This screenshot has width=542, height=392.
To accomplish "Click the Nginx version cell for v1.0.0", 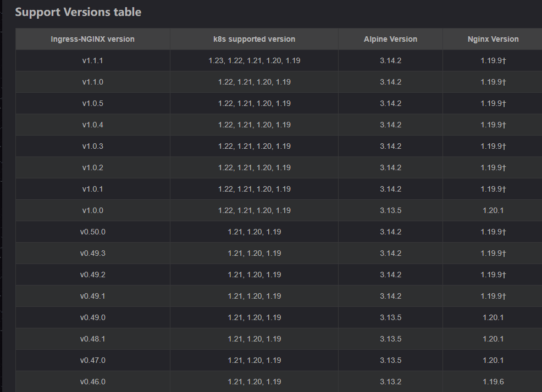I will 493,210.
